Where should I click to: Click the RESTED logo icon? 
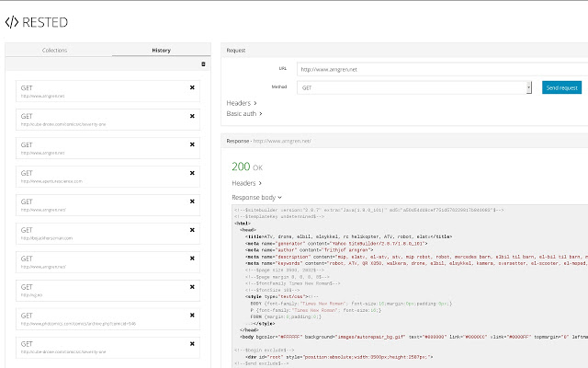[x=12, y=21]
